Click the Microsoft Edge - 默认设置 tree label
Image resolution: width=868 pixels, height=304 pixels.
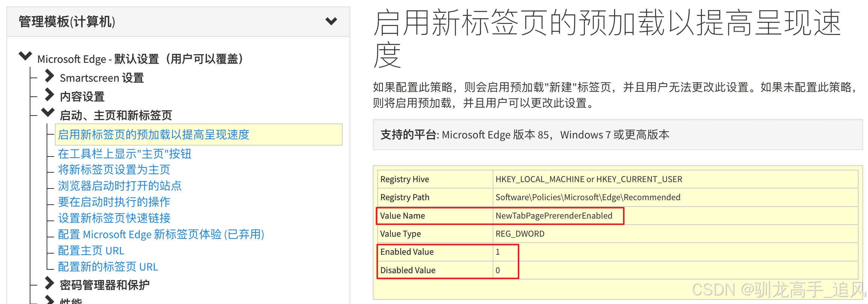[x=141, y=59]
